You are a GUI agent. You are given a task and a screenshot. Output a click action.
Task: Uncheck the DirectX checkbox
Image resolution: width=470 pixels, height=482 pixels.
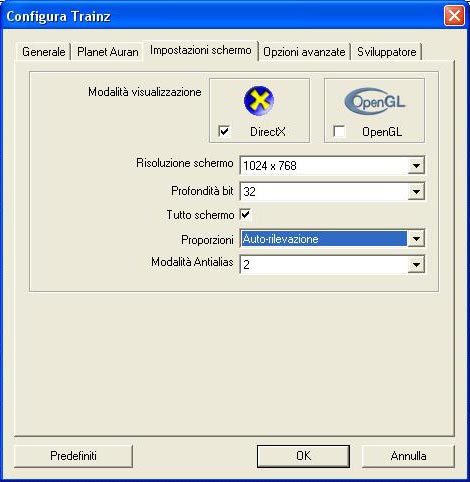224,131
